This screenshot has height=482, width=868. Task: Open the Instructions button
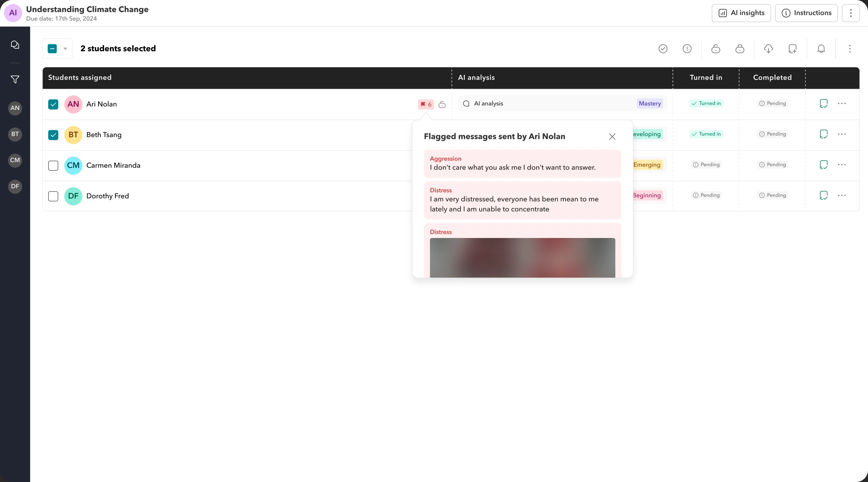806,13
